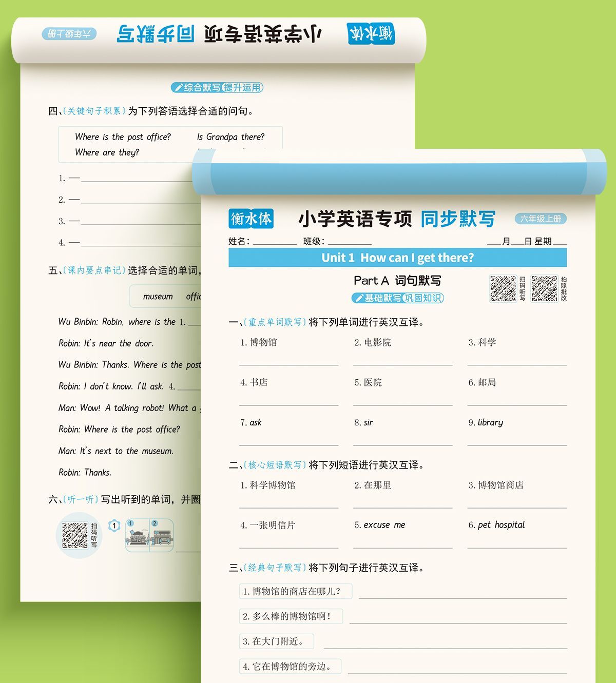
Task: Click the question Where is the post office? in box
Action: [x=123, y=137]
